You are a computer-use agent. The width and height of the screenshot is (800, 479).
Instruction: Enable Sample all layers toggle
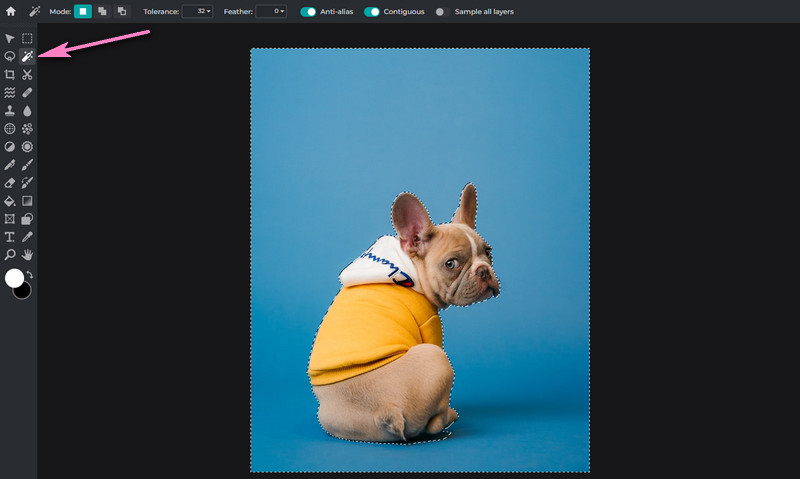pos(441,11)
